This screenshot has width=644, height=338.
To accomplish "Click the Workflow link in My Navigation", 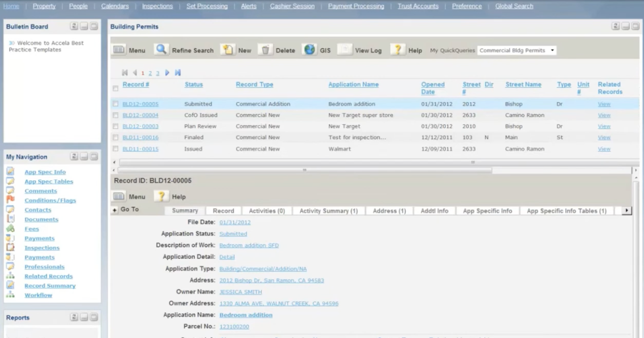I will [38, 295].
